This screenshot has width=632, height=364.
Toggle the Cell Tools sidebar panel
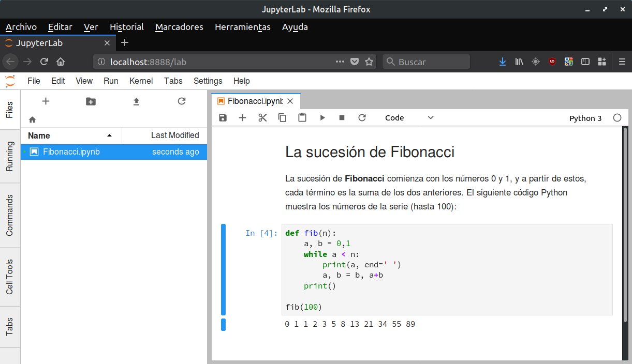(9, 277)
